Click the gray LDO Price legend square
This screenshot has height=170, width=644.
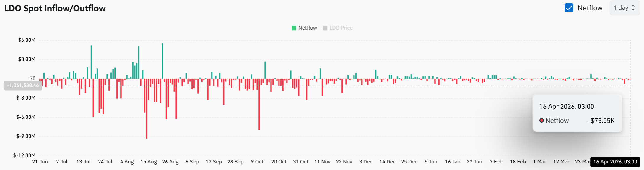tap(325, 28)
